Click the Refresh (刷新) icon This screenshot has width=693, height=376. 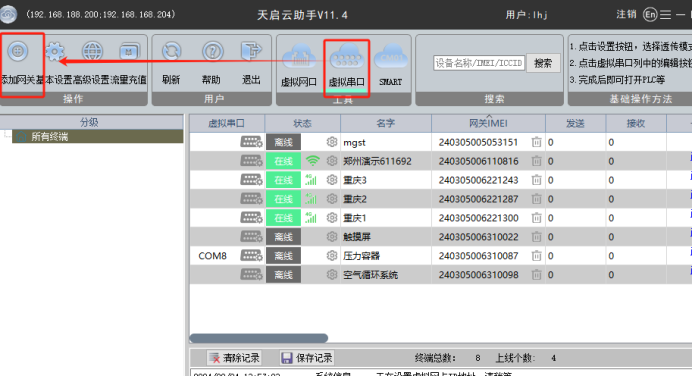tap(171, 52)
